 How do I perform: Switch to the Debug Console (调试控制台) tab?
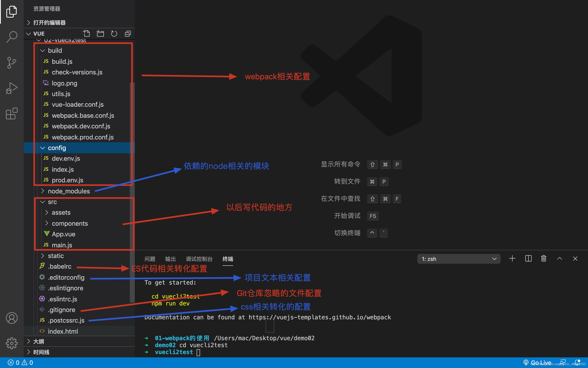[199, 259]
